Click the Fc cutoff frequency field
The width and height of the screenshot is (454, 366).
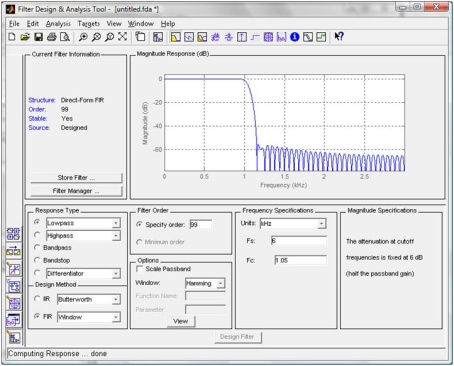pyautogui.click(x=300, y=260)
